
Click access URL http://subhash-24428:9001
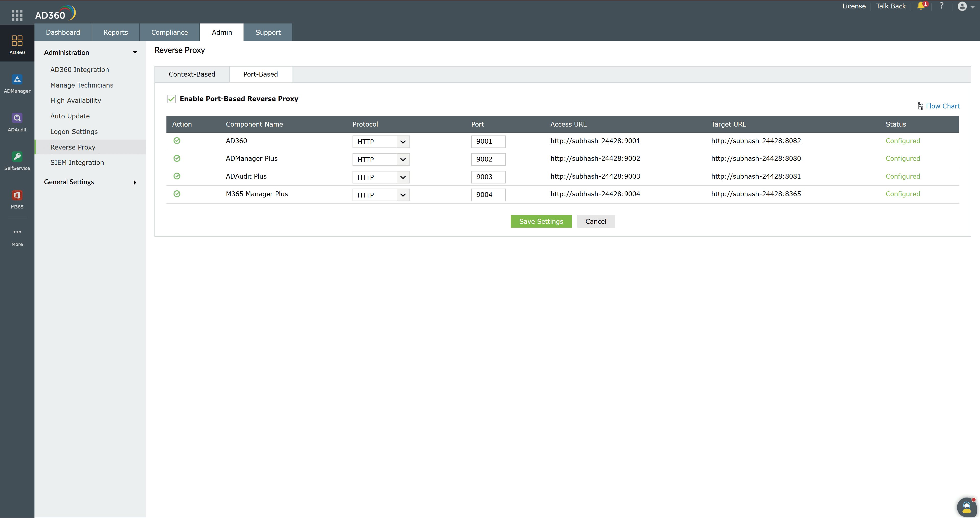pos(595,141)
